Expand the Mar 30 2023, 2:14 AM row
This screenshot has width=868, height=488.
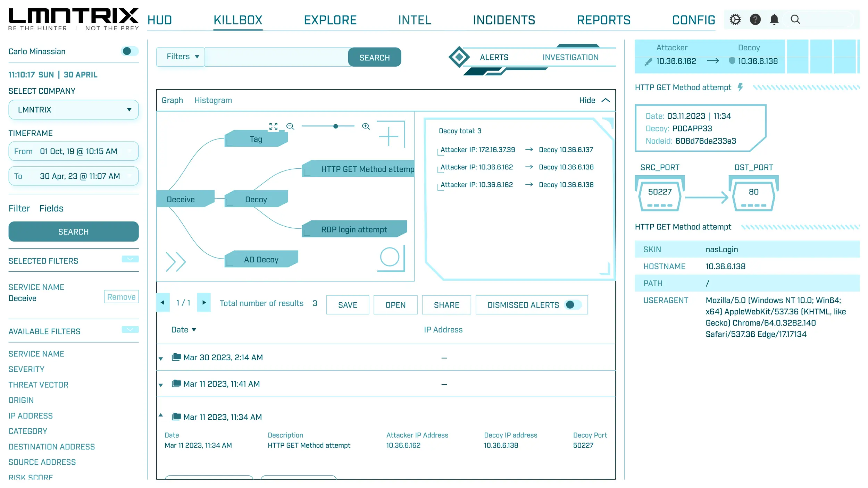[161, 358]
